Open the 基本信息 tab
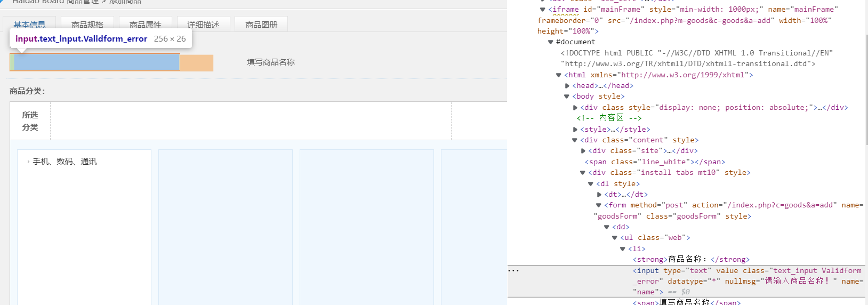The height and width of the screenshot is (305, 868). (x=29, y=25)
